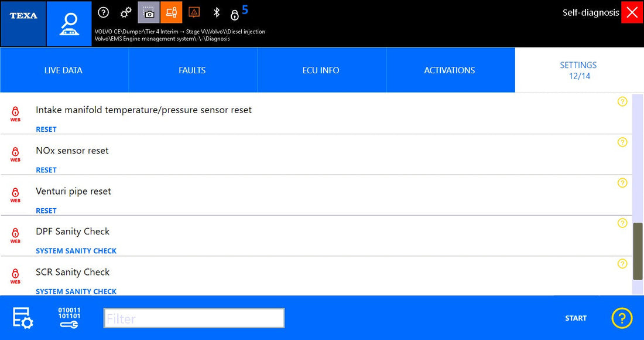Open the warning triangle message icon
The width and height of the screenshot is (644, 340).
pos(194,12)
